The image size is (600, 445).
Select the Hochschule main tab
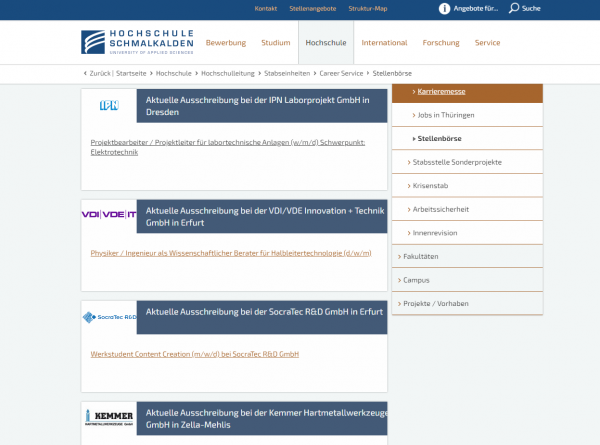tap(326, 42)
